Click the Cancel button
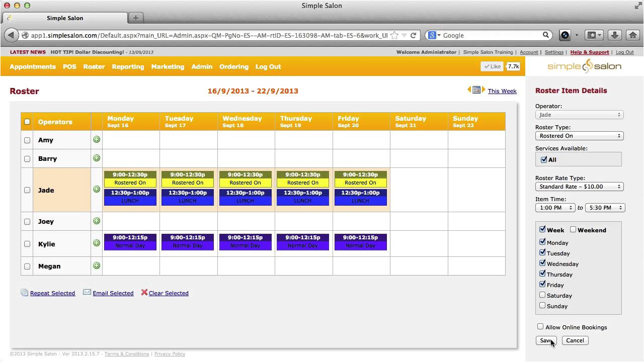644x362 pixels. (x=575, y=340)
